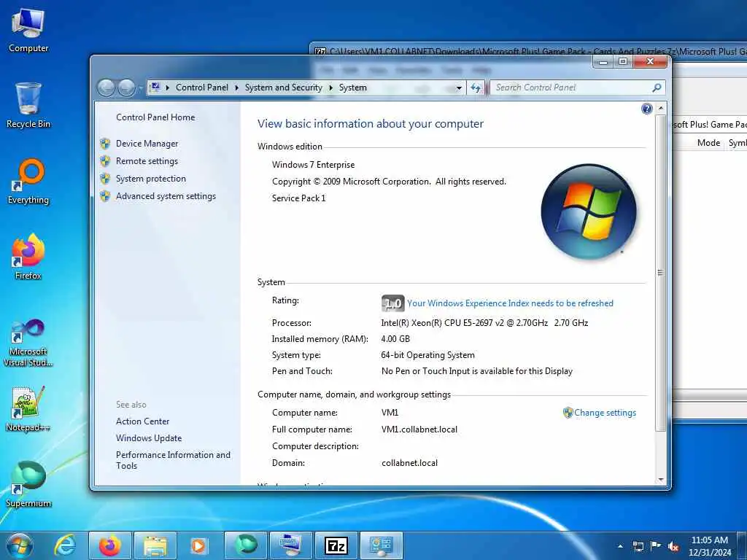Click the scrollbar down arrow
This screenshot has width=747, height=560.
click(660, 480)
